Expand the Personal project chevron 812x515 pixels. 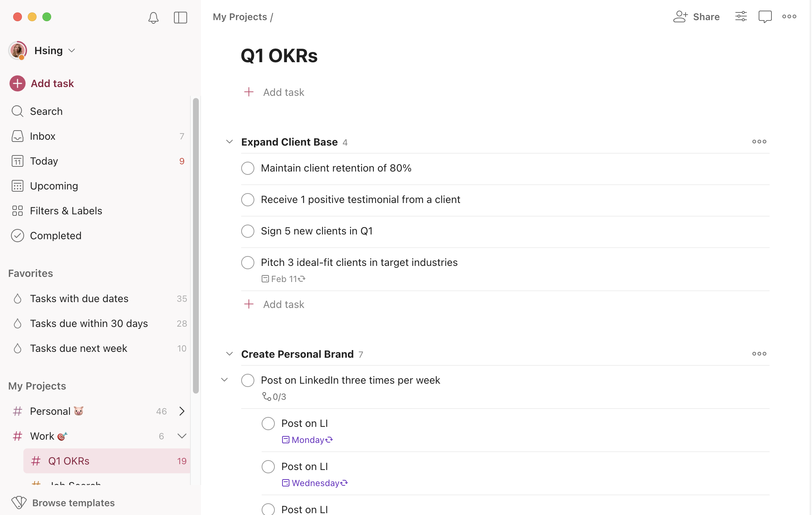182,411
